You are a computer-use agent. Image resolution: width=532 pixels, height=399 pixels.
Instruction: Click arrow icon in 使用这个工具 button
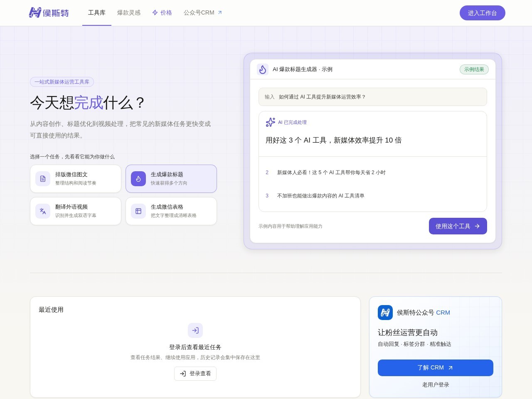click(477, 226)
